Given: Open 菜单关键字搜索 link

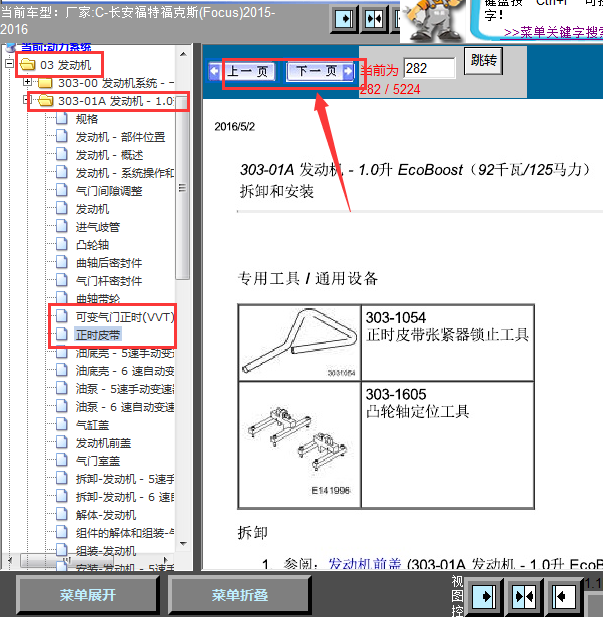Looking at the screenshot, I should (x=553, y=32).
